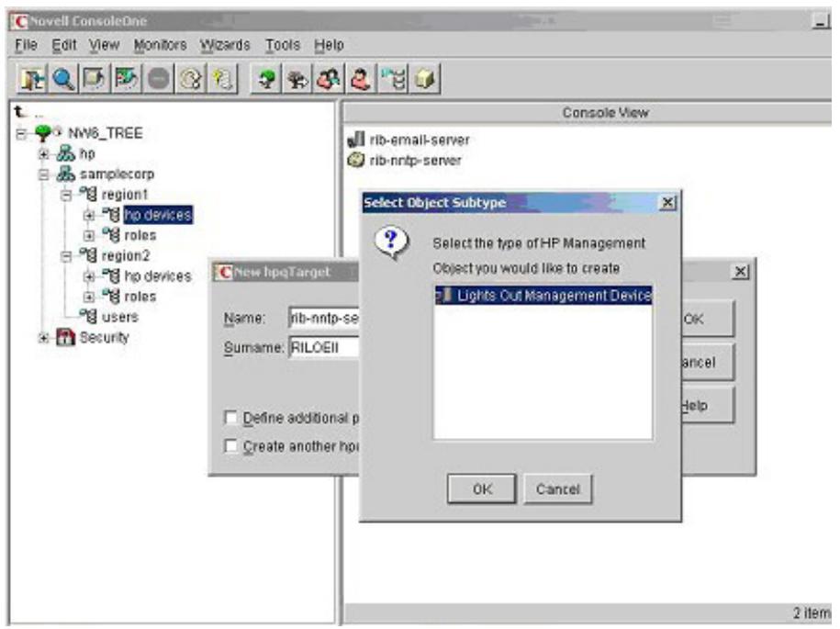
Task: Select roles under region2 in tree
Action: 140,297
